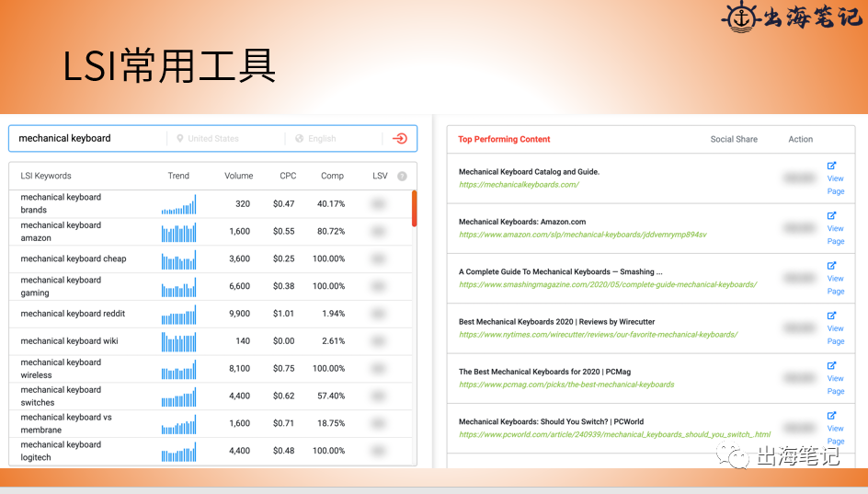Image resolution: width=868 pixels, height=494 pixels.
Task: Click title Mechanical Keyboards: Should You Switch?
Action: [551, 421]
